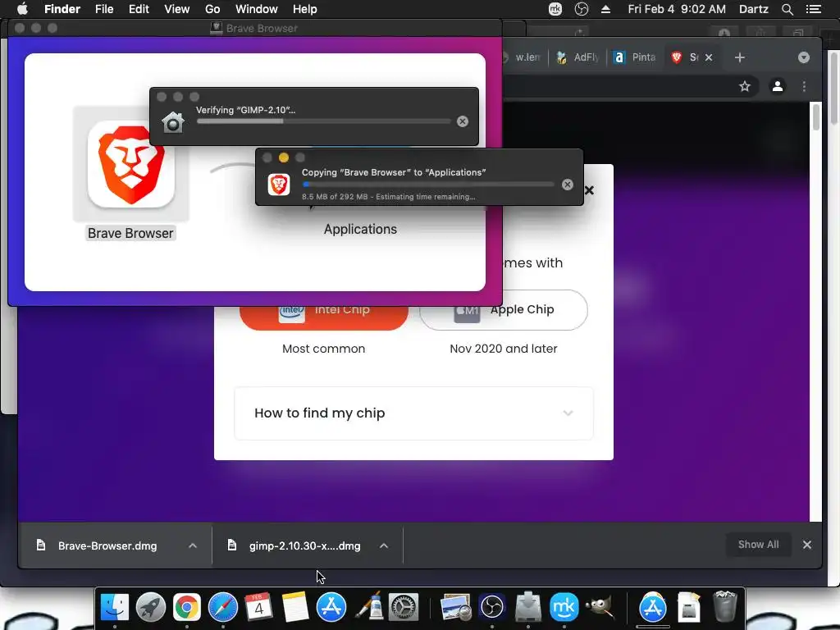The height and width of the screenshot is (630, 840).
Task: Switch to the w.len tab
Action: (524, 57)
